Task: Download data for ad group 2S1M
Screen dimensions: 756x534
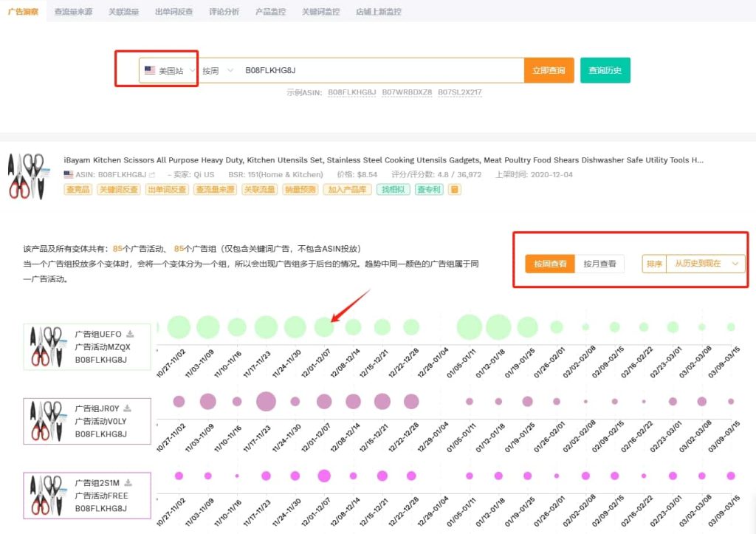Action: 127,482
